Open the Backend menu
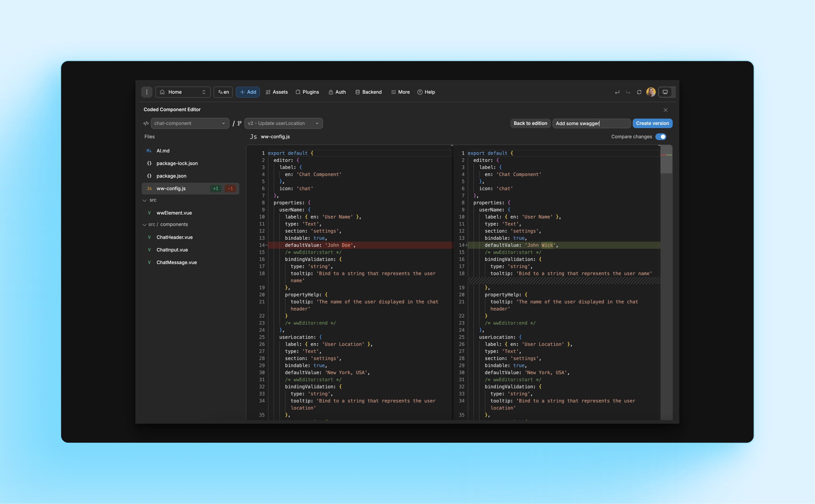815x504 pixels. pos(368,92)
